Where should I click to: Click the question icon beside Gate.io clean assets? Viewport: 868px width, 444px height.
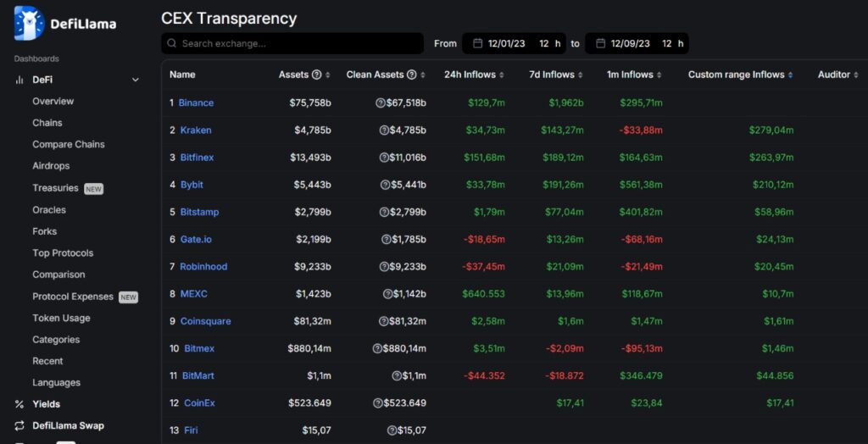click(x=387, y=239)
